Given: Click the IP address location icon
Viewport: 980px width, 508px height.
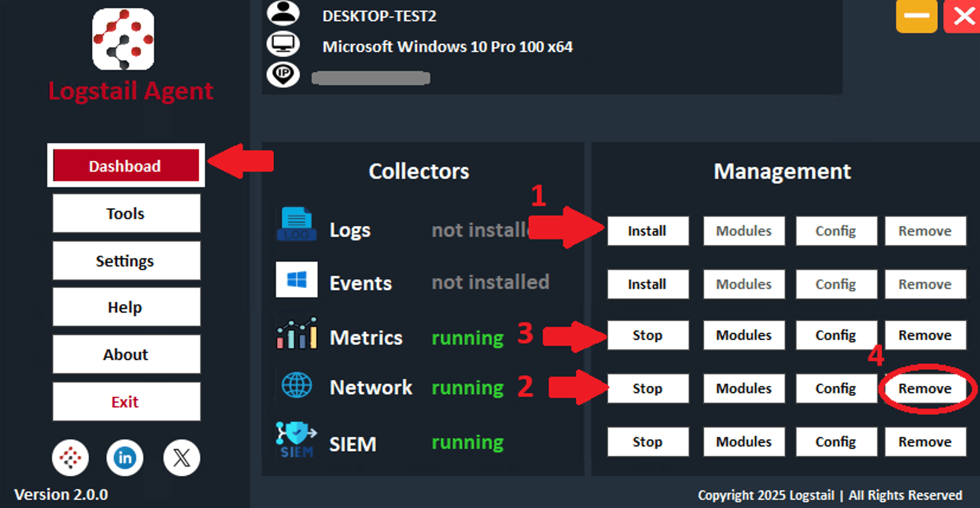Looking at the screenshot, I should (x=283, y=75).
